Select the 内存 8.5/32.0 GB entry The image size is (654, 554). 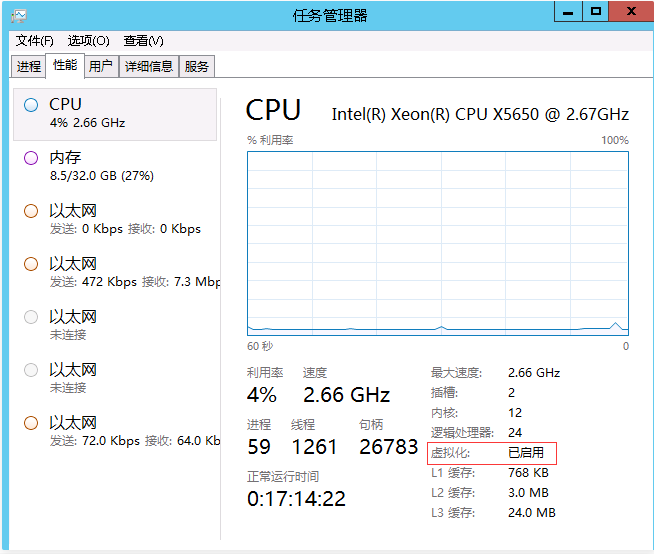click(115, 166)
